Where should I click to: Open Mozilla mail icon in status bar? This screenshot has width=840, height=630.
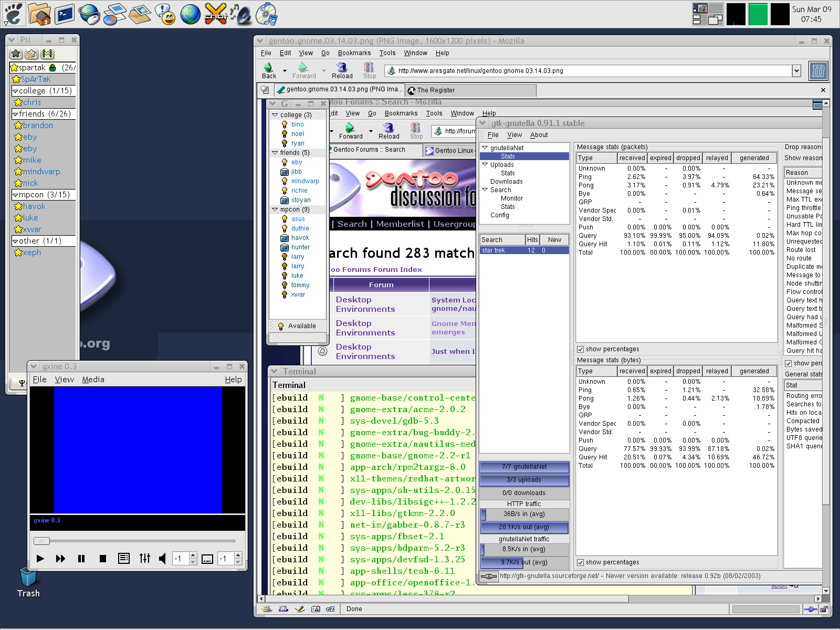pos(283,609)
